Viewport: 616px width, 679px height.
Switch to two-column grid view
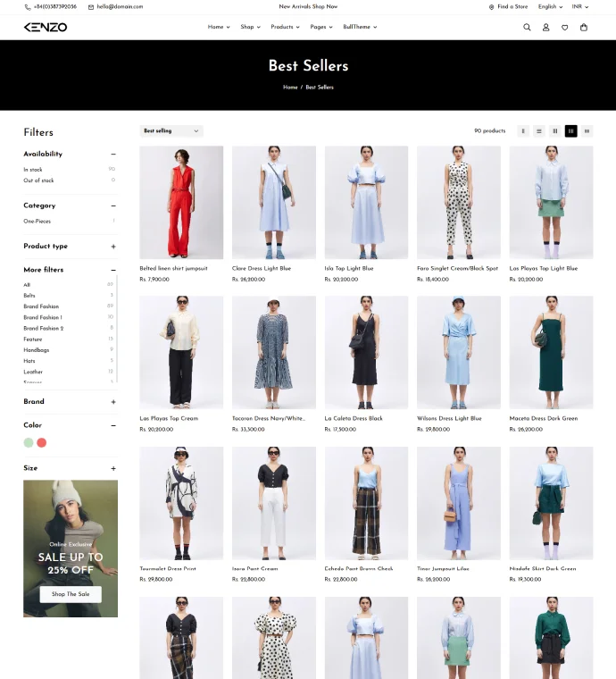click(x=555, y=130)
